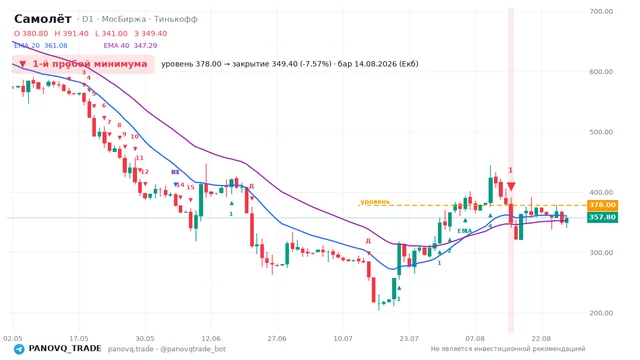640x360 pixels.
Task: Open the panovq.trade website link
Action: (x=131, y=349)
